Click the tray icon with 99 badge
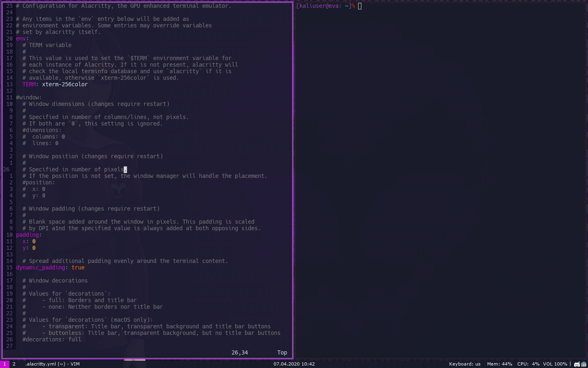 click(x=584, y=364)
